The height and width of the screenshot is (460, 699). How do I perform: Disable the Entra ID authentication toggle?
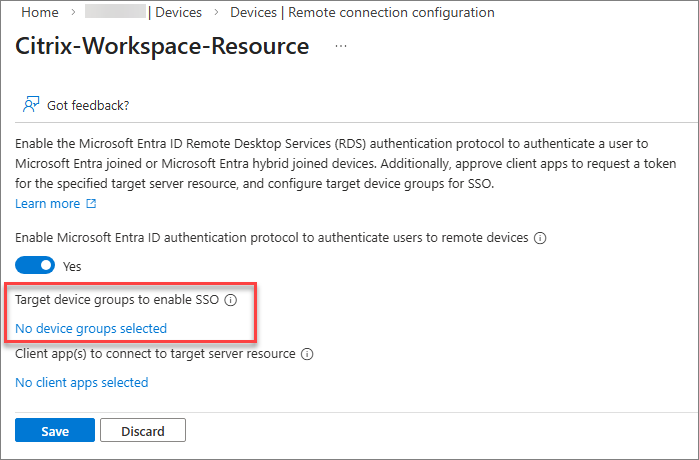pyautogui.click(x=35, y=266)
